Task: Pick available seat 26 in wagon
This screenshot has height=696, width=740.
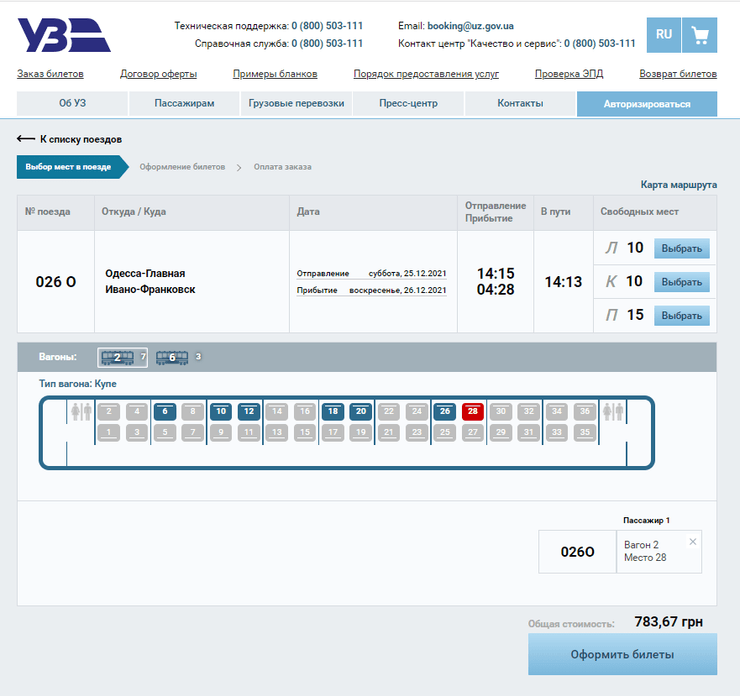Action: coord(445,411)
